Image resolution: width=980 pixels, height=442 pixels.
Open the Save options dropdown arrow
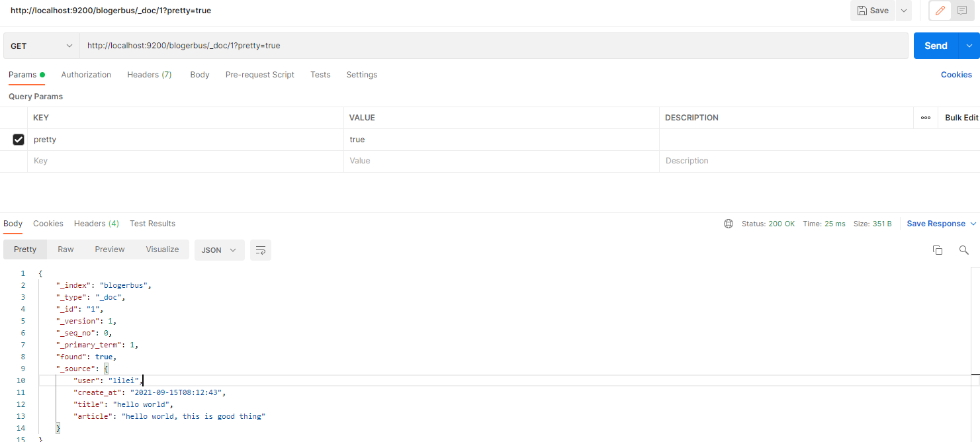[904, 11]
